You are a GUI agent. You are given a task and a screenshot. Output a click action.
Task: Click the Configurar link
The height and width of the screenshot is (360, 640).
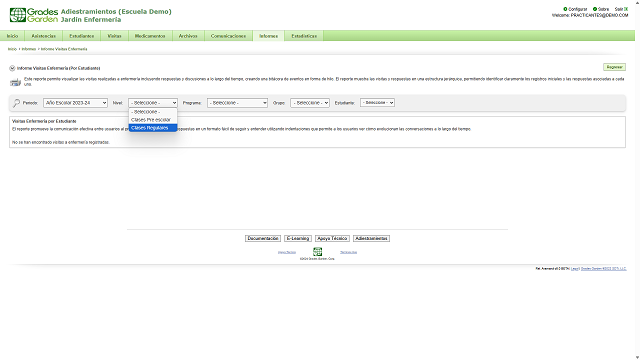[578, 9]
